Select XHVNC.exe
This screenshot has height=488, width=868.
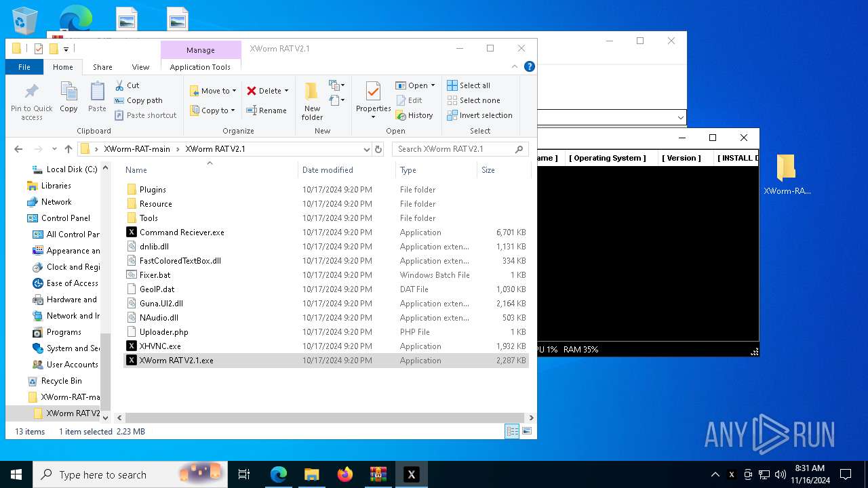160,346
